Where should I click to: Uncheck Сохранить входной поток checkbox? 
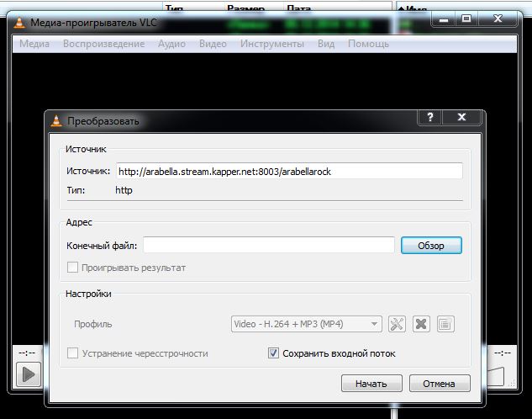273,353
